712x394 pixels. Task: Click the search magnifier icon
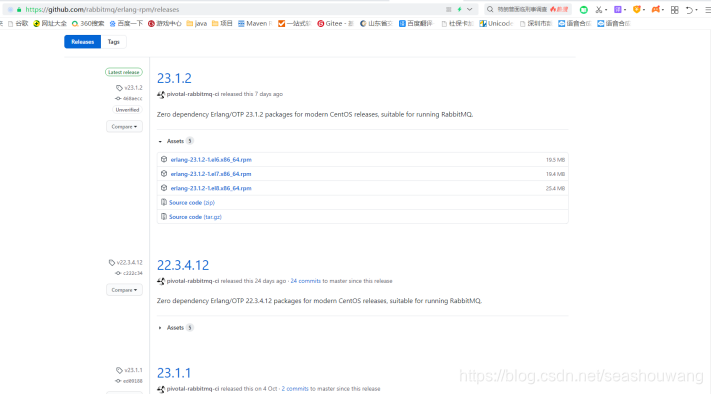(x=490, y=9)
